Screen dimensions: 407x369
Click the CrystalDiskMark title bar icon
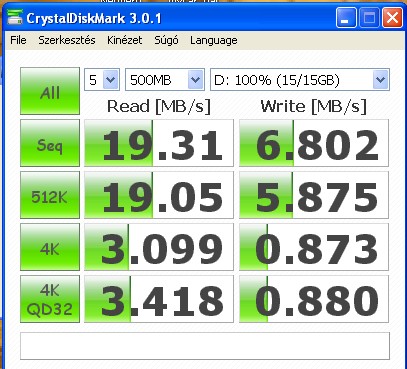click(x=15, y=18)
